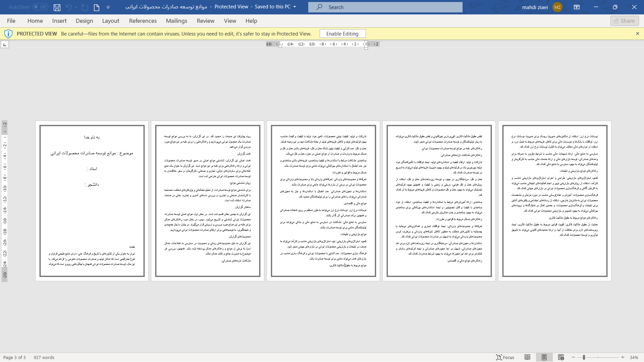Click the third document page
Viewport: 644px width, 362px height.
(x=323, y=201)
